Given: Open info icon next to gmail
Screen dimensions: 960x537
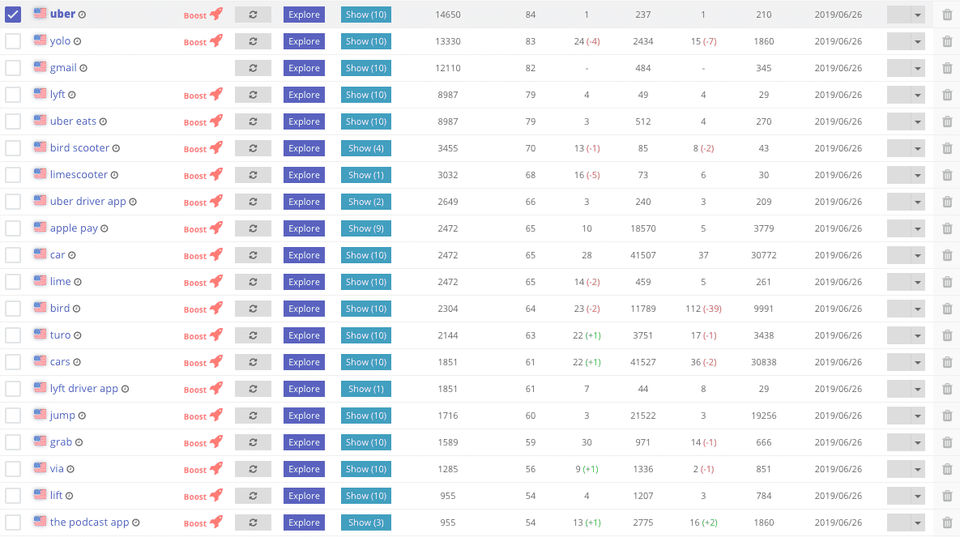Looking at the screenshot, I should click(x=83, y=68).
